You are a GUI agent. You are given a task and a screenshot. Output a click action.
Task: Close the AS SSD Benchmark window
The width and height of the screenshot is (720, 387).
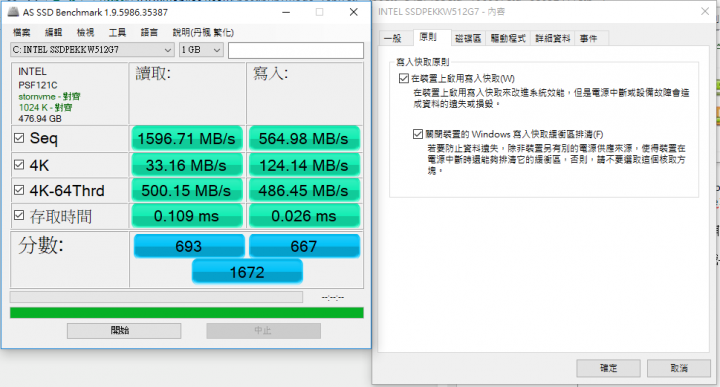(x=354, y=12)
